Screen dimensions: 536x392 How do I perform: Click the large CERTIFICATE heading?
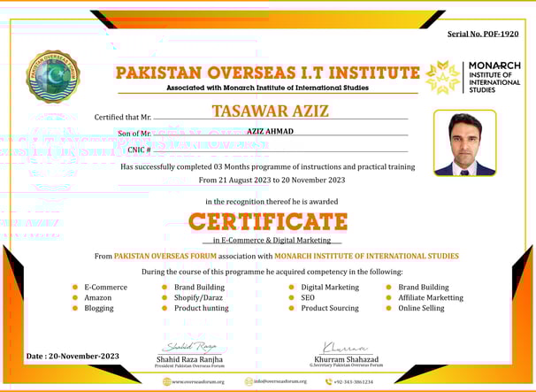click(268, 221)
